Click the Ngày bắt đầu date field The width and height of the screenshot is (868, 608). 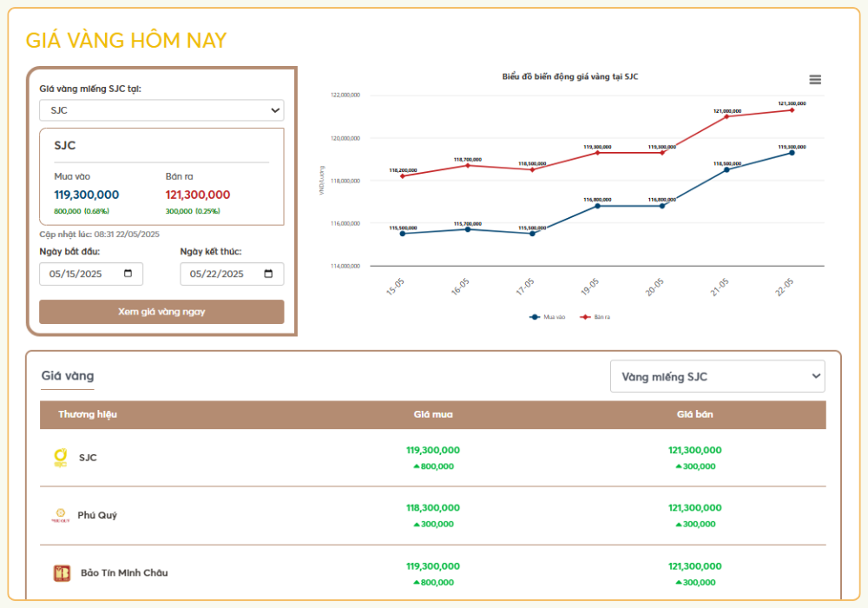91,274
